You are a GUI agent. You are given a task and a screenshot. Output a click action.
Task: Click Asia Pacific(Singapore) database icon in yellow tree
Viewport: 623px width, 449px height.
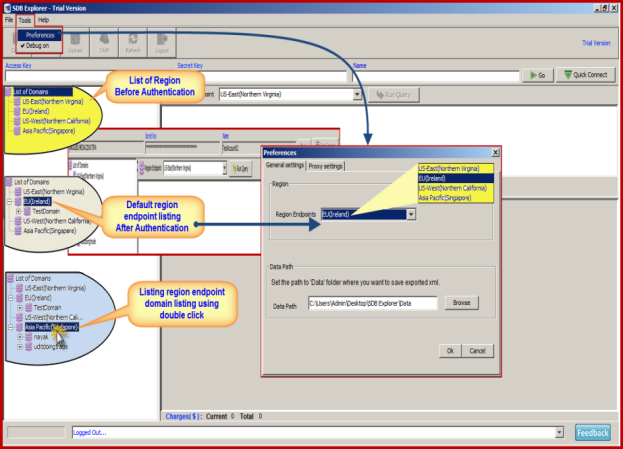click(17, 131)
